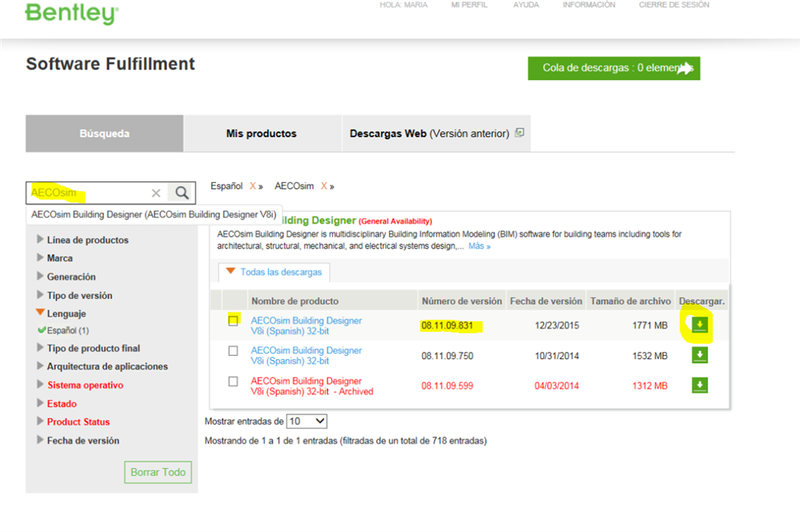Open external link icon beside Descargas Web
Image resolution: width=800 pixels, height=532 pixels.
519,133
